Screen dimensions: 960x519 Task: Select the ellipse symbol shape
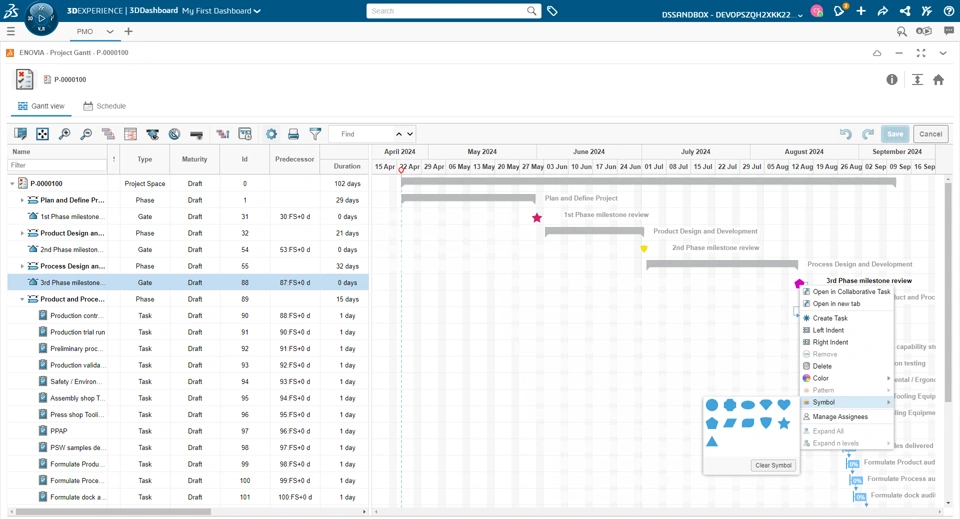coord(748,405)
